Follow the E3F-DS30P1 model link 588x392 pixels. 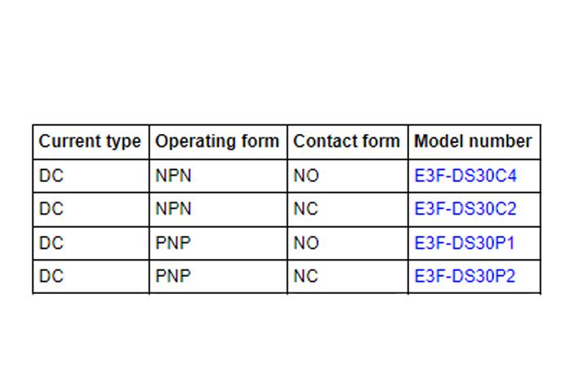pos(465,243)
